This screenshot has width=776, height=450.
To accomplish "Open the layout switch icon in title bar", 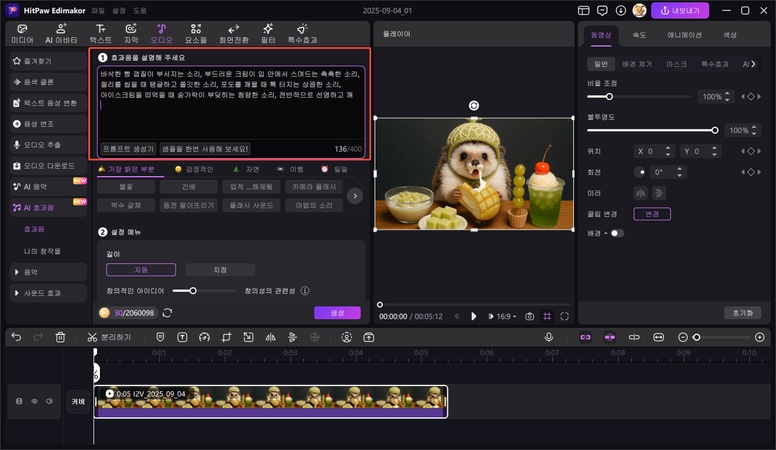I will pyautogui.click(x=583, y=10).
